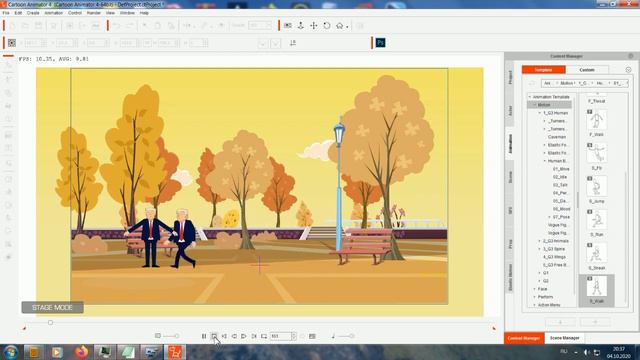Open the Animation menu
This screenshot has width=640, height=360.
coord(53,13)
